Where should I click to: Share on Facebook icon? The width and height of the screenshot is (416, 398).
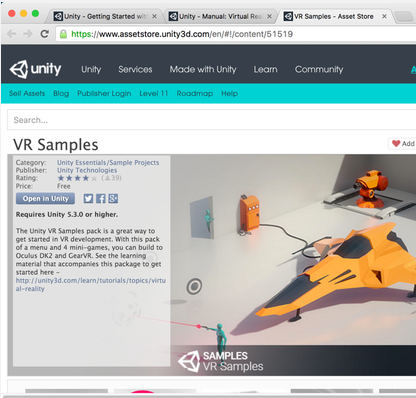click(101, 199)
